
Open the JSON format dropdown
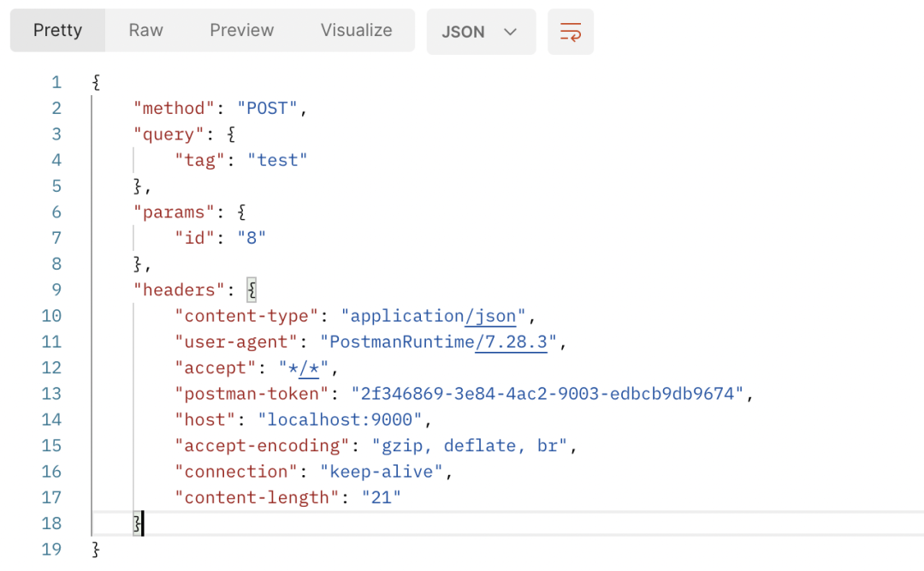coord(481,30)
